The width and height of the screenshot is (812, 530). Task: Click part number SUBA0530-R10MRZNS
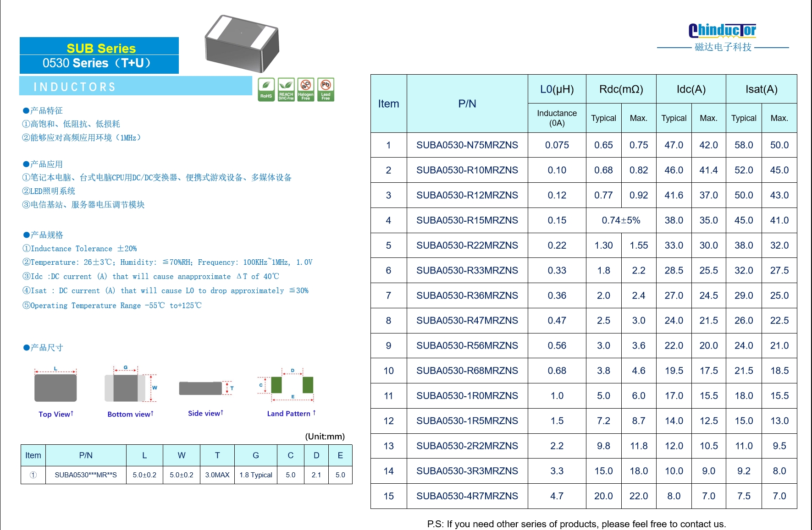pos(467,170)
